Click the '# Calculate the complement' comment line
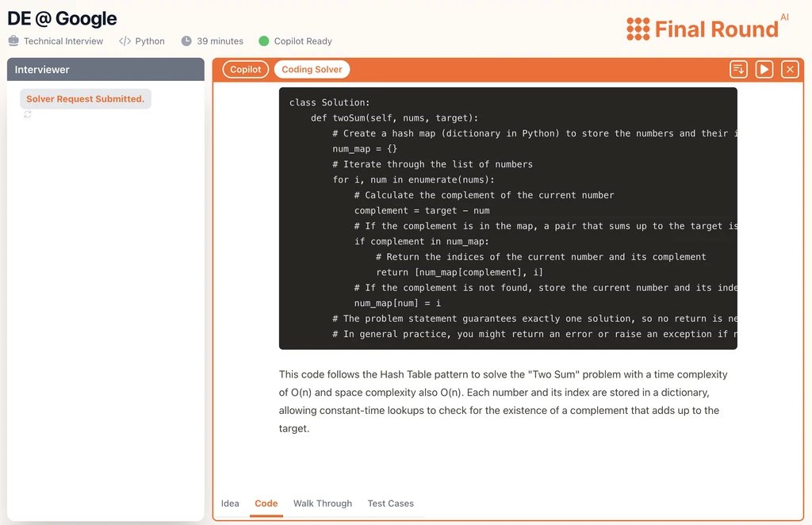Screen dimensions: 812x525 tap(485, 195)
